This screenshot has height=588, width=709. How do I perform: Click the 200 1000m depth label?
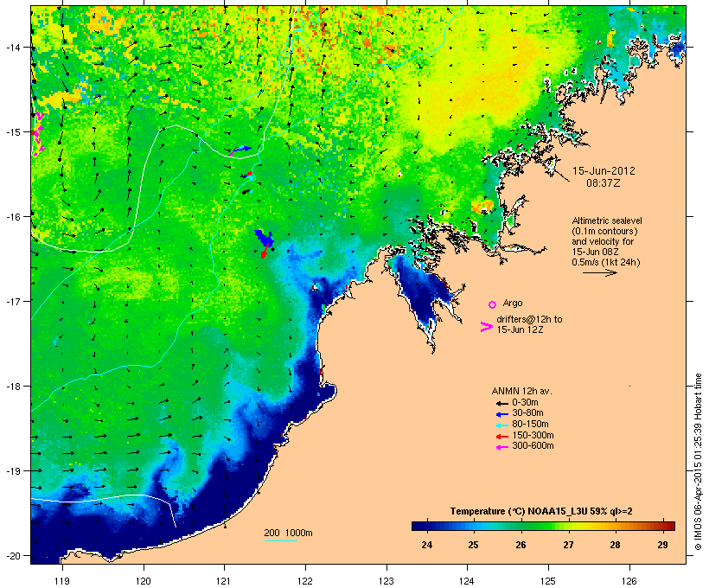coord(288,533)
